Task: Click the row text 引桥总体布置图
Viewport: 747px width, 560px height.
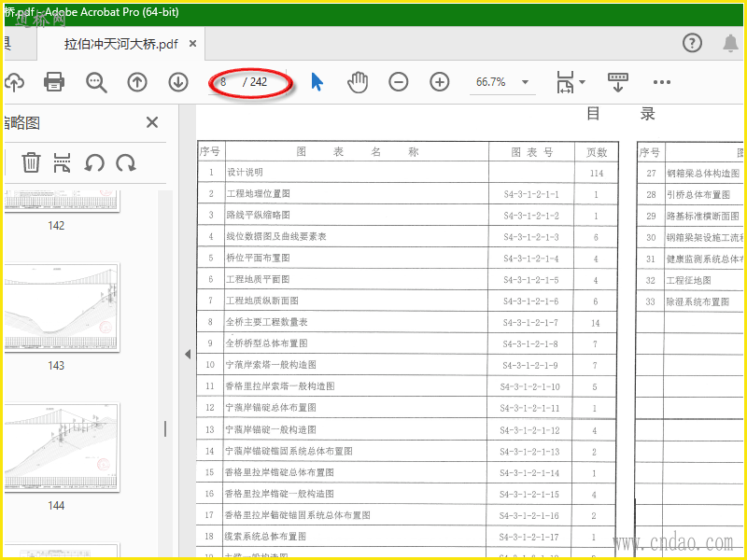Action: coord(698,195)
